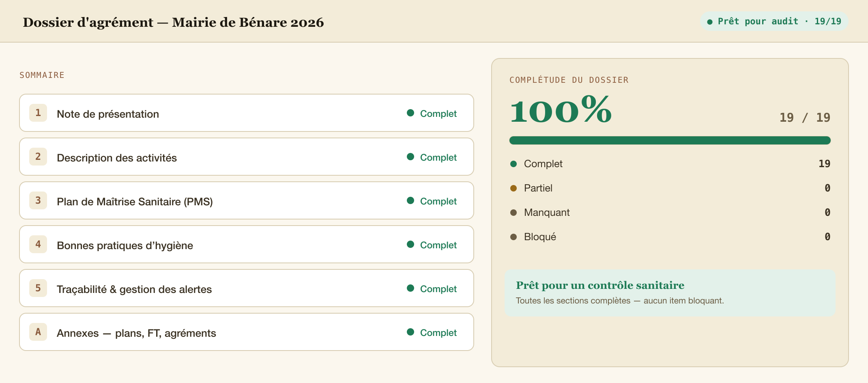Select the Partiel legend row
The height and width of the screenshot is (383, 868).
[670, 188]
